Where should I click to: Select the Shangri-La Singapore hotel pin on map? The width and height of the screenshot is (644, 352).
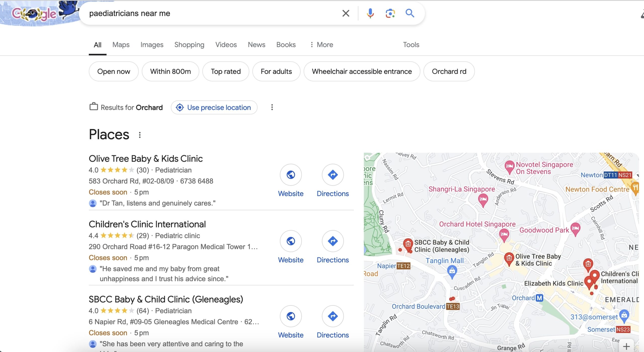pyautogui.click(x=483, y=201)
